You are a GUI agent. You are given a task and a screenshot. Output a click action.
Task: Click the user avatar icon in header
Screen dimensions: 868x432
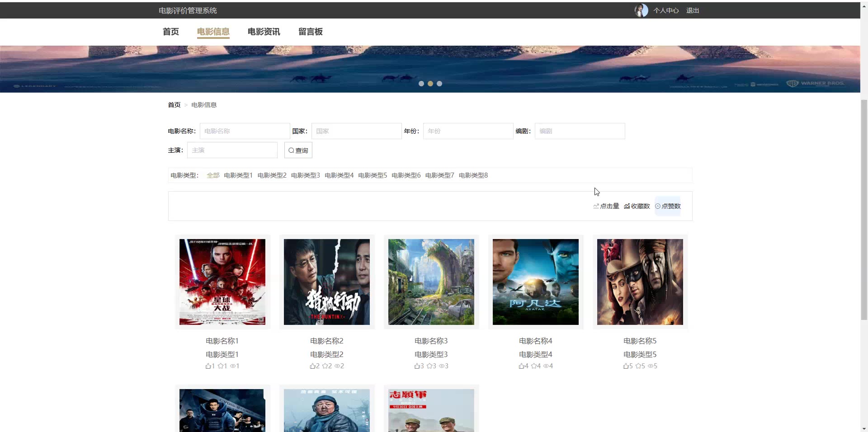click(x=641, y=10)
